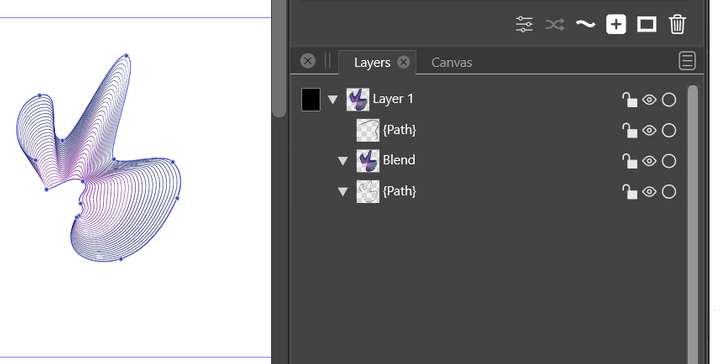Toggle visibility of the Blend layer
The height and width of the screenshot is (364, 720).
click(649, 161)
